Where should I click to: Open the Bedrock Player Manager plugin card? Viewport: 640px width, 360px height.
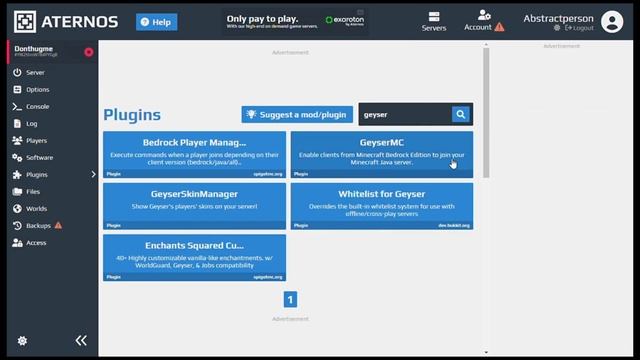pyautogui.click(x=194, y=154)
